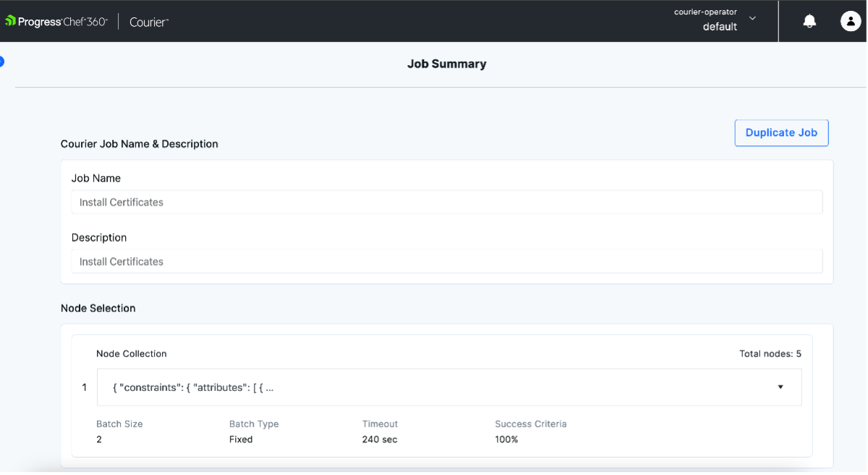Click the Job Summary page heading
The width and height of the screenshot is (868, 475).
[446, 64]
